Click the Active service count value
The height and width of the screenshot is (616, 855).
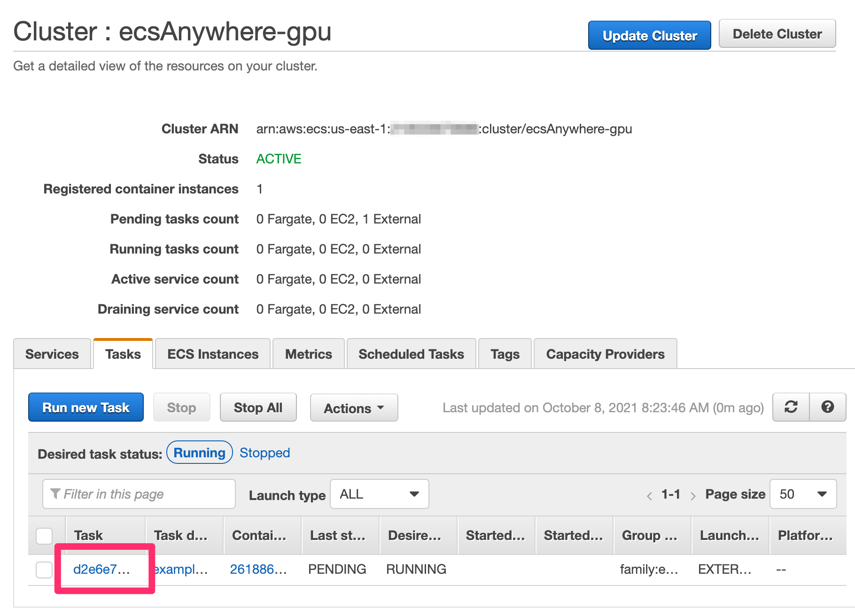(339, 279)
